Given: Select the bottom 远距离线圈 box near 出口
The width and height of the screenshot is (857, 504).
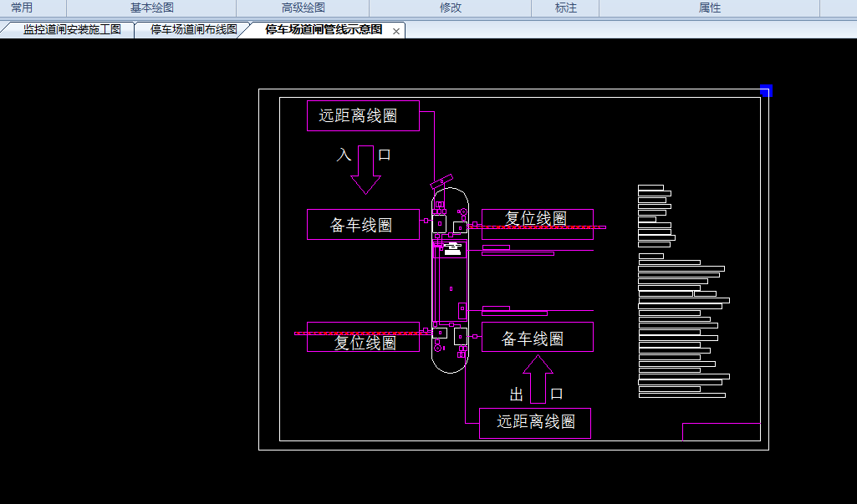Looking at the screenshot, I should point(535,423).
